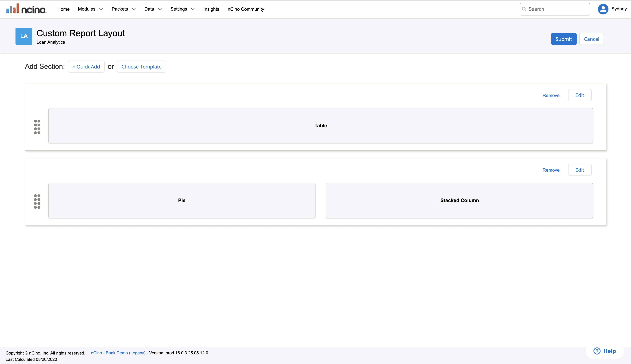The width and height of the screenshot is (631, 364).
Task: Click the Pie section drag handle
Action: coord(37,202)
